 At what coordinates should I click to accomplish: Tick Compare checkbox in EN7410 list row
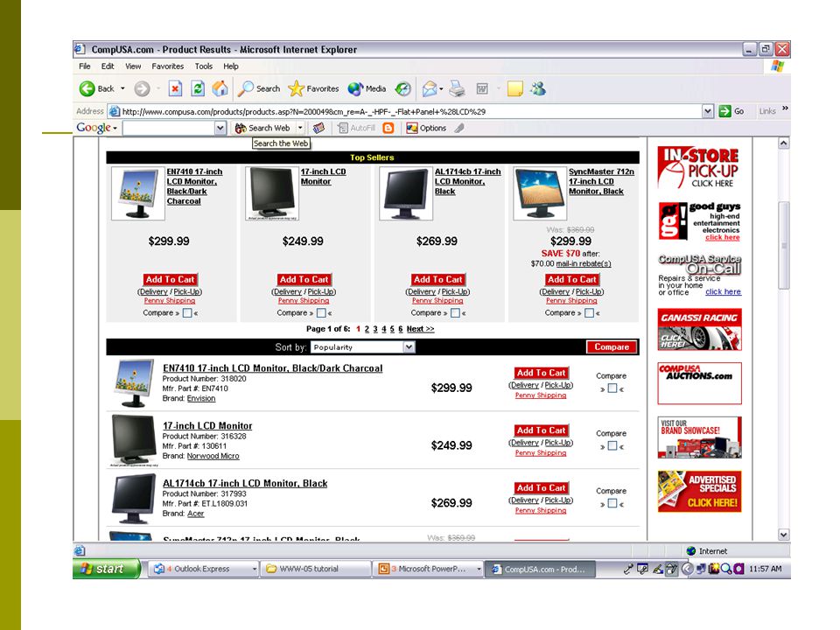[x=612, y=388]
